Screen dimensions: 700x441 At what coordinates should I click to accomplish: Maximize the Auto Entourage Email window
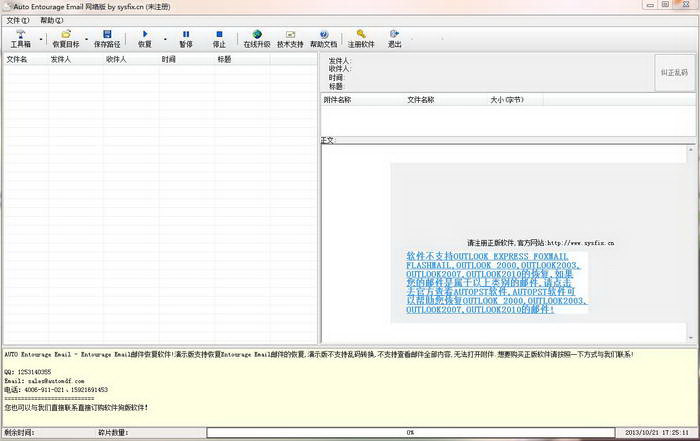tap(665, 5)
